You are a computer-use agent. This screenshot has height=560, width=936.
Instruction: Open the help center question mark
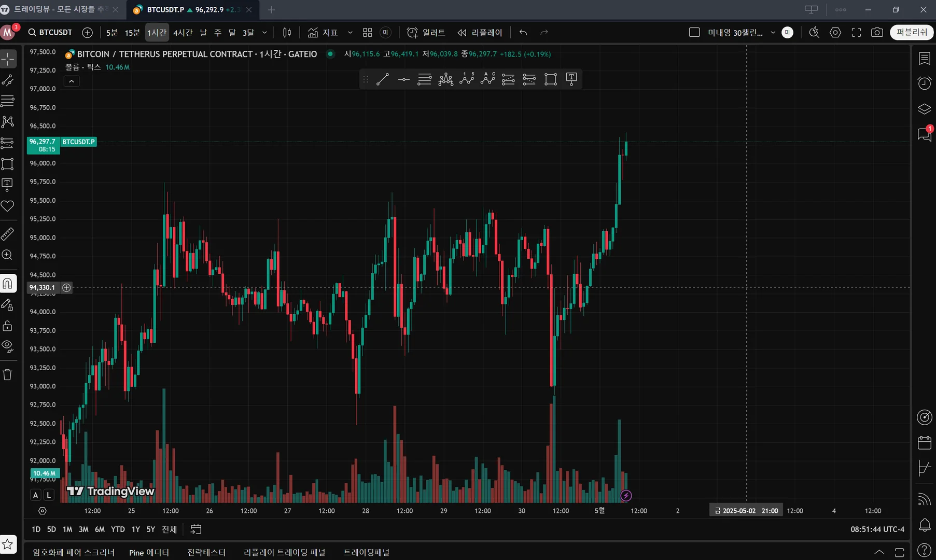coord(925,550)
